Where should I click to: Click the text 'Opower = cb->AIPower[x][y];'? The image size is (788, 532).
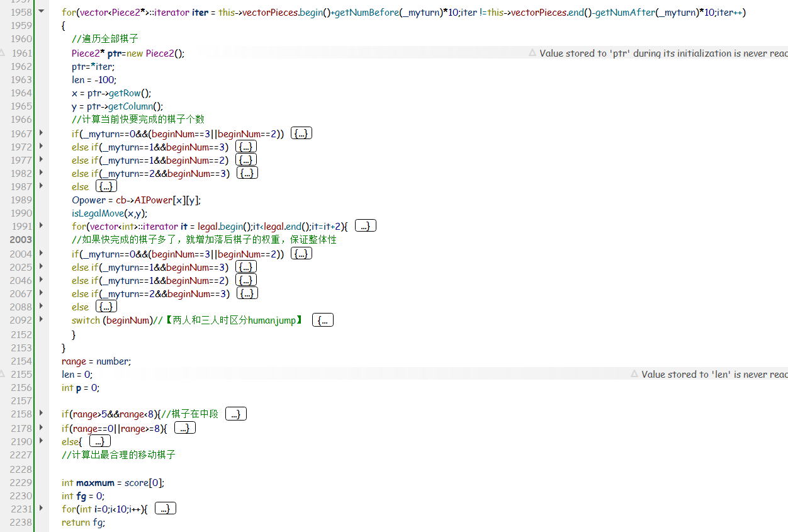pyautogui.click(x=137, y=200)
